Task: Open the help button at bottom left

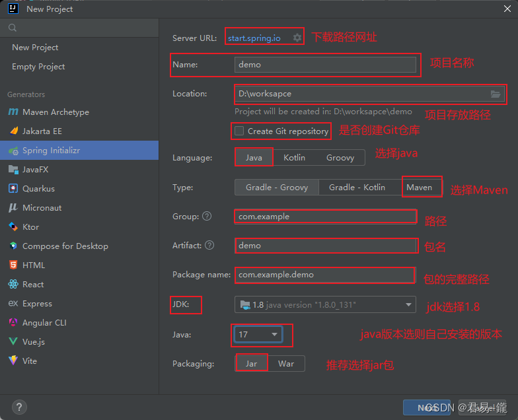Action: [19, 407]
